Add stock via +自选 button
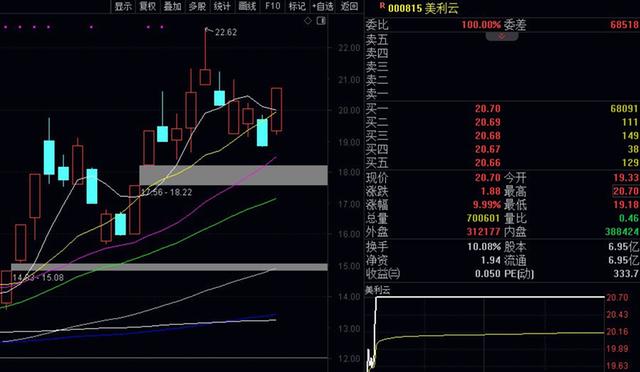This screenshot has width=640, height=372. (x=323, y=6)
